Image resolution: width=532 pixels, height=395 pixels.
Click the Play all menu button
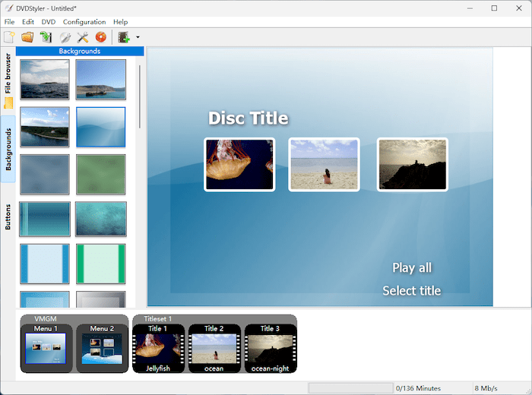point(411,267)
